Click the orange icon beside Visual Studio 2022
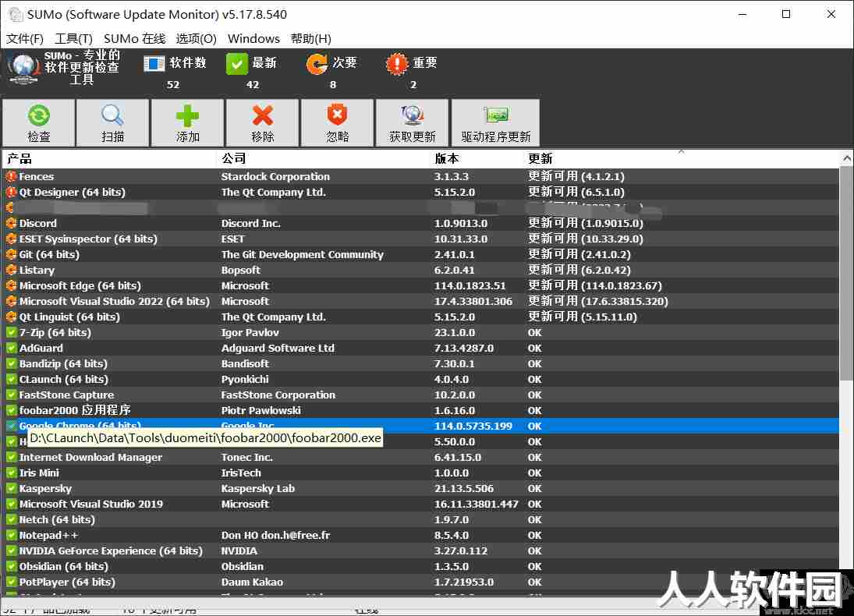854x616 pixels. (11, 301)
